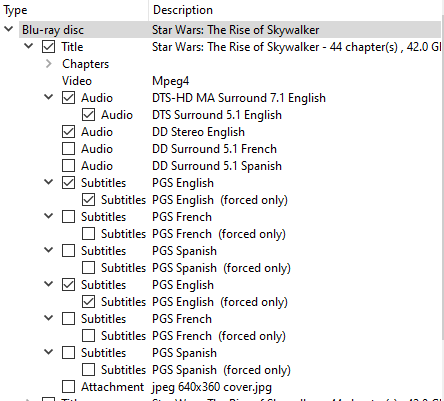Select the Blu-ray disc row

(x=230, y=30)
